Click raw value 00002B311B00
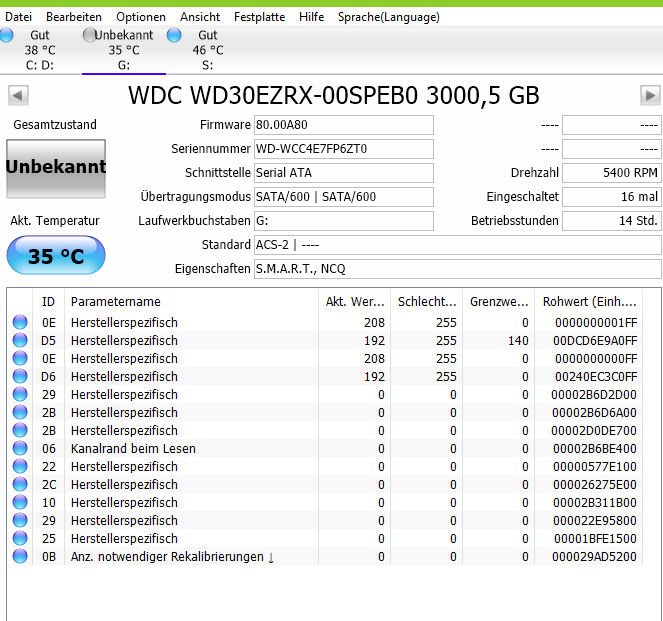Image resolution: width=663 pixels, height=621 pixels. click(x=595, y=503)
